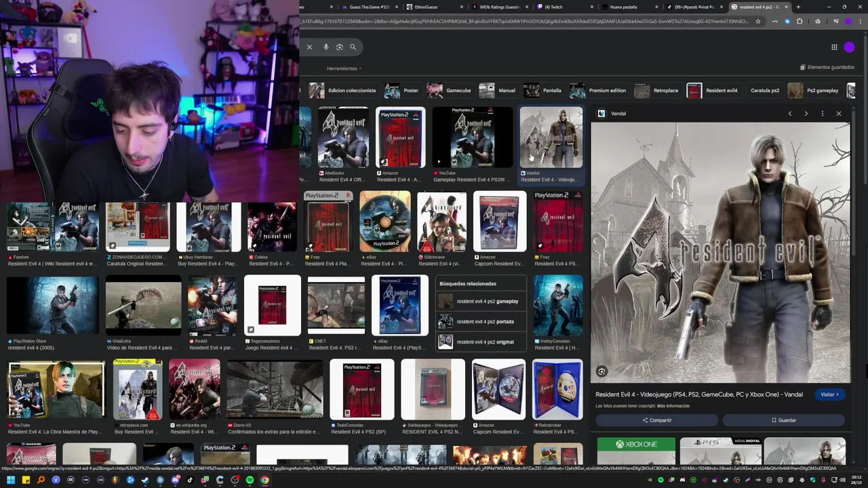Select the Edicion coleccionista filter chip
Screen dimensions: 868x488
pyautogui.click(x=343, y=90)
